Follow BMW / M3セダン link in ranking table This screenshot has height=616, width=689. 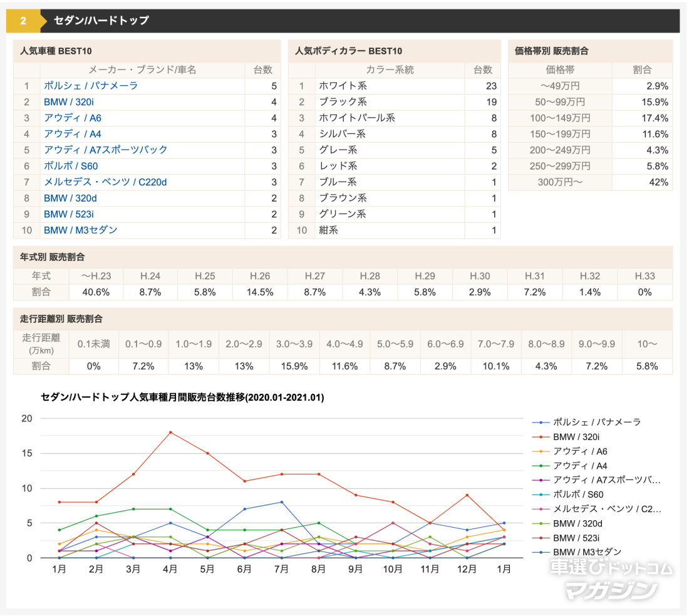pos(80,230)
